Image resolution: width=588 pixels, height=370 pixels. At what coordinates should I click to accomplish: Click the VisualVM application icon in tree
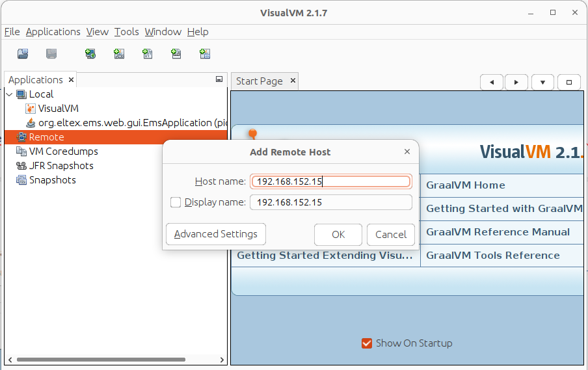31,109
